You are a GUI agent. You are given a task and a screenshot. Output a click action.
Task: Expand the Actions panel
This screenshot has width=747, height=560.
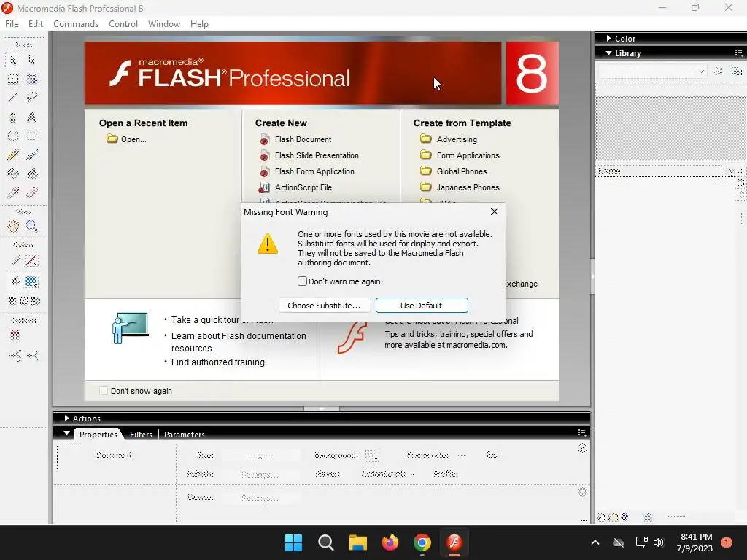pyautogui.click(x=66, y=418)
